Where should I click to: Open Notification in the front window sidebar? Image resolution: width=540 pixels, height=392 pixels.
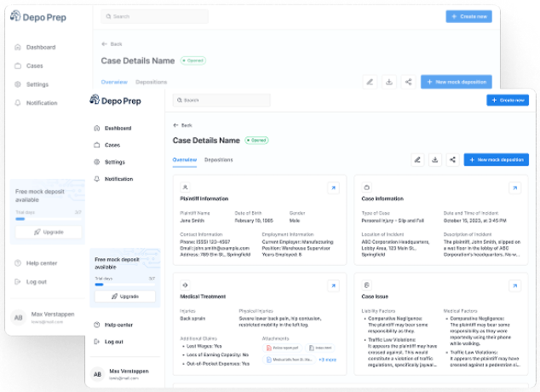pyautogui.click(x=118, y=179)
